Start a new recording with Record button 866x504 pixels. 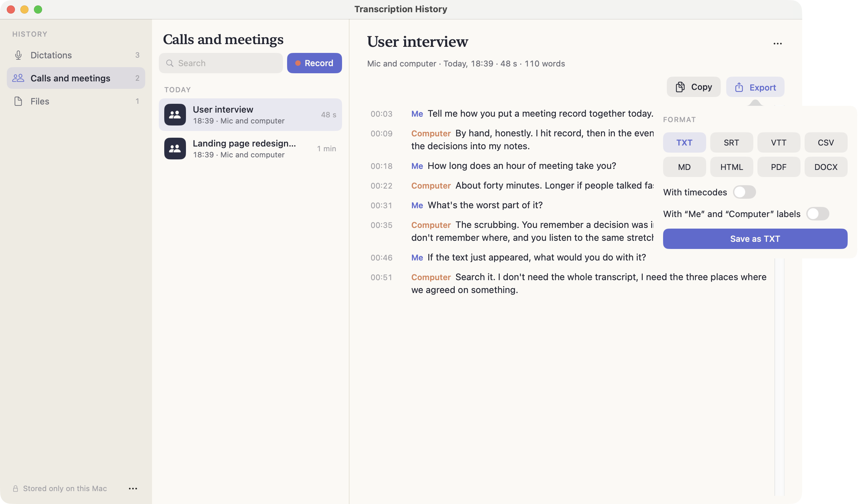pos(314,63)
